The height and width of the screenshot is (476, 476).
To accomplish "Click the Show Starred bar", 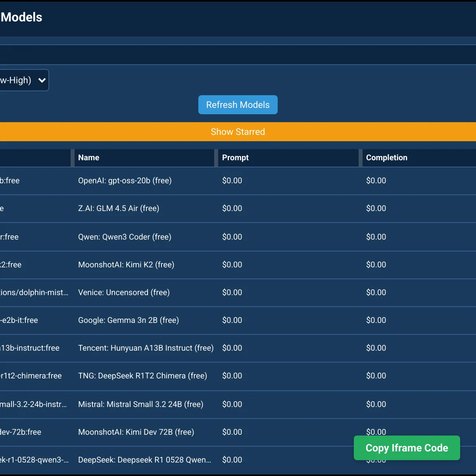I will (x=238, y=132).
